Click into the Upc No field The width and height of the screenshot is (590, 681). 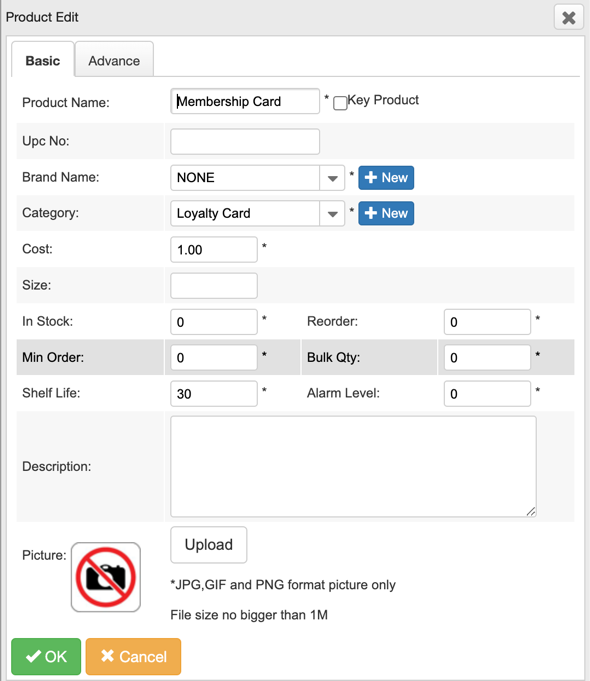point(245,142)
